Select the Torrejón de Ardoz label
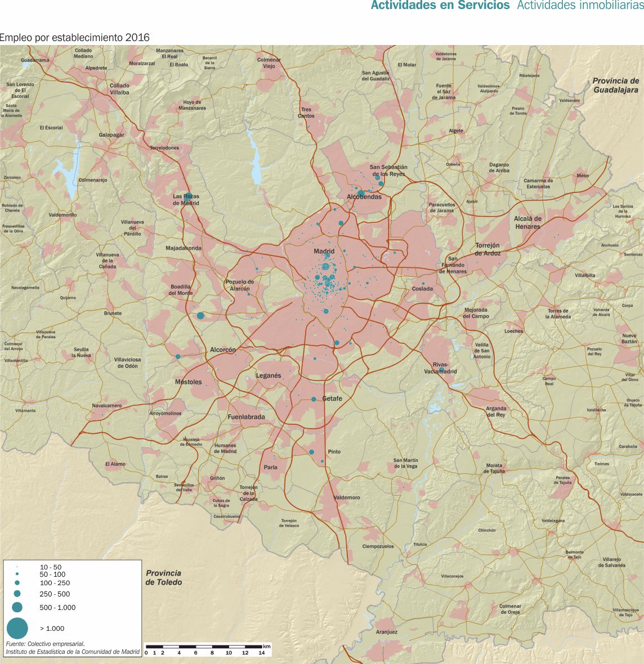 pos(488,249)
